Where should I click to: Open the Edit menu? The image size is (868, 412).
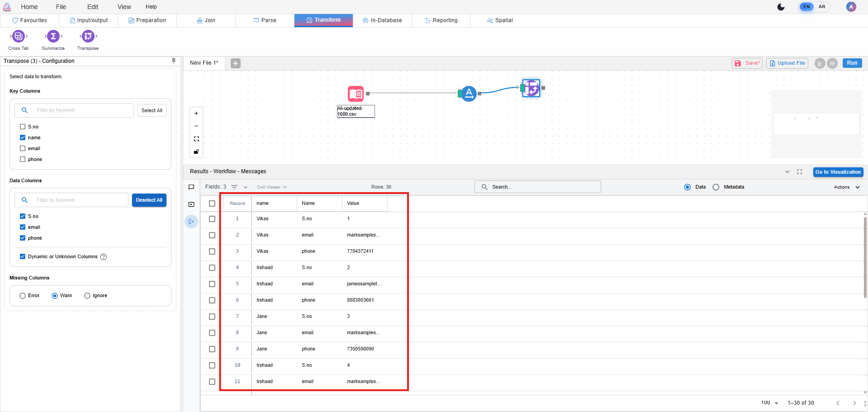point(93,7)
